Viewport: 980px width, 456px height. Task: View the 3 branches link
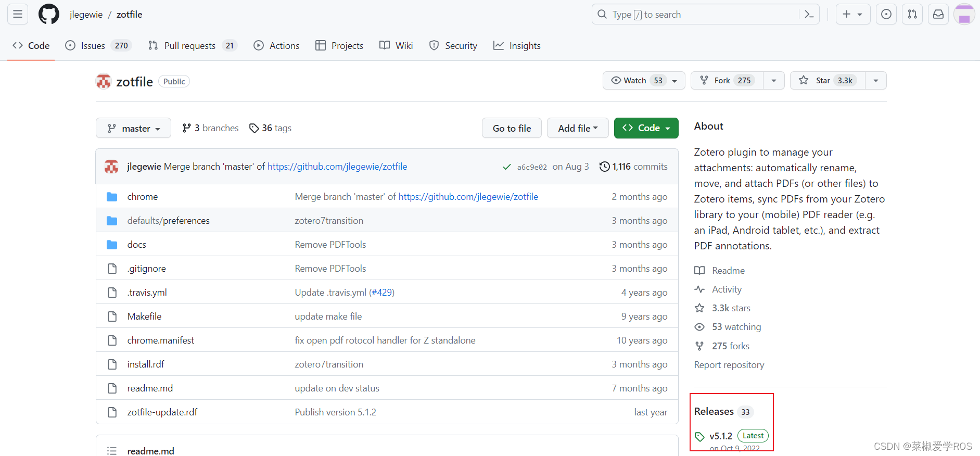(210, 128)
